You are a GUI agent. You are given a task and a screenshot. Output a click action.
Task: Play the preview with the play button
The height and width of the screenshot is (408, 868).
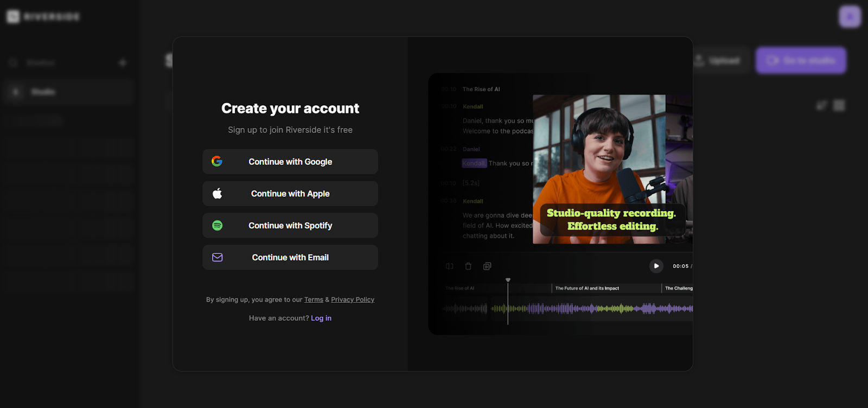tap(656, 266)
